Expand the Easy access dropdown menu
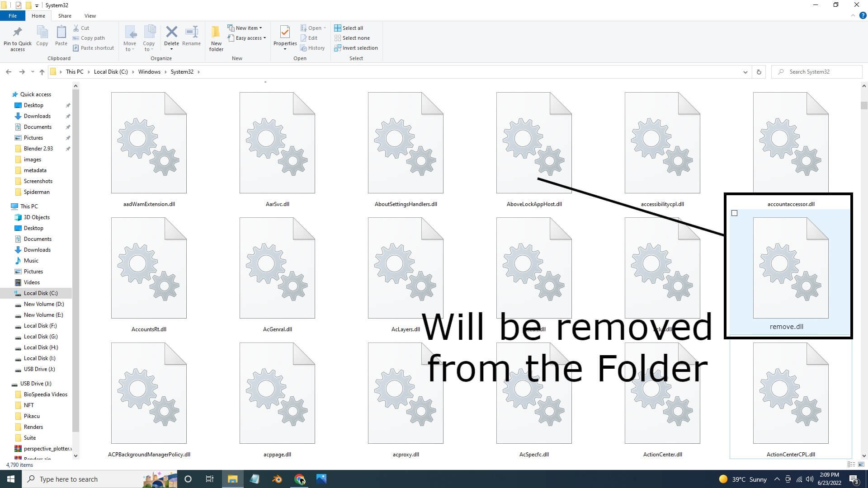 tap(263, 38)
